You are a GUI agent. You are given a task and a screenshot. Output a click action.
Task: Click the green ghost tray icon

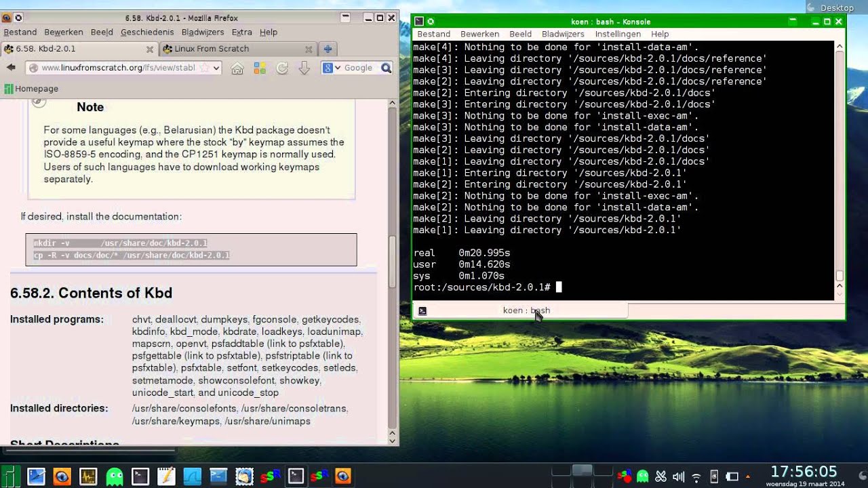(x=643, y=476)
